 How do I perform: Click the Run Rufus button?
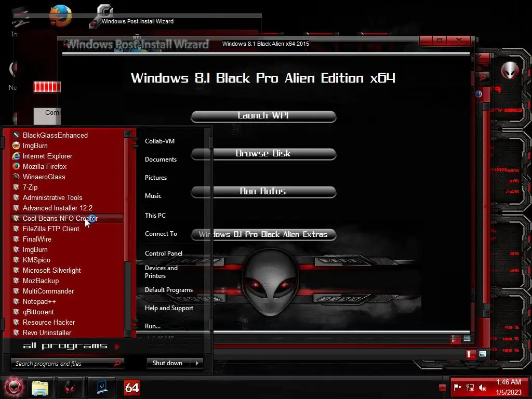[x=263, y=192]
